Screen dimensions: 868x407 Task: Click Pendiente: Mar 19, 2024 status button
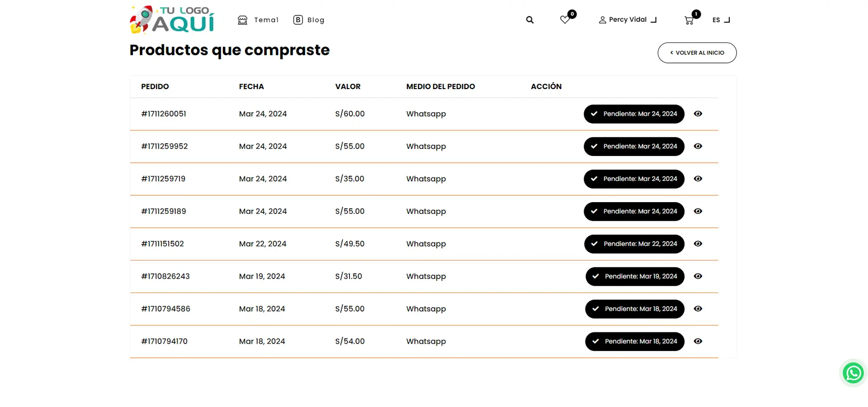[635, 277]
